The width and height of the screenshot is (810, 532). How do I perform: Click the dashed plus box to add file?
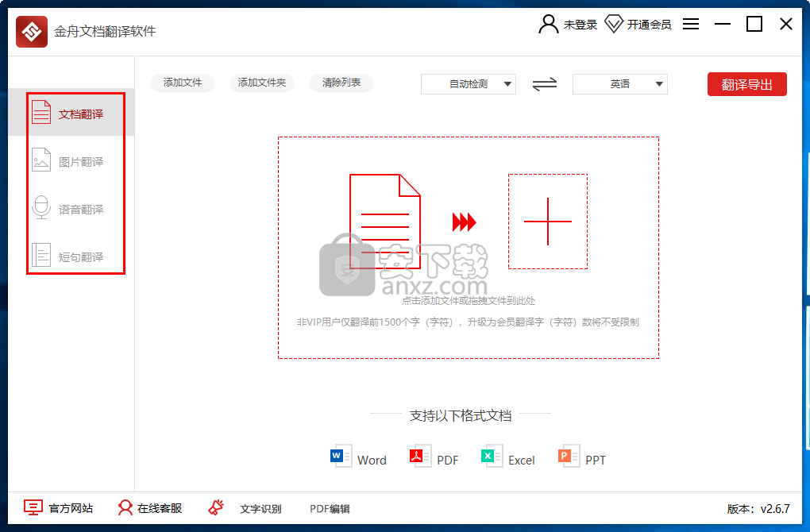click(548, 222)
